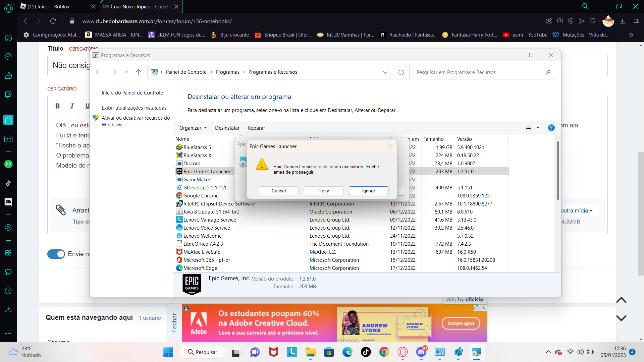The height and width of the screenshot is (362, 644).
Task: Sort by the Tamanho column header
Action: 438,139
